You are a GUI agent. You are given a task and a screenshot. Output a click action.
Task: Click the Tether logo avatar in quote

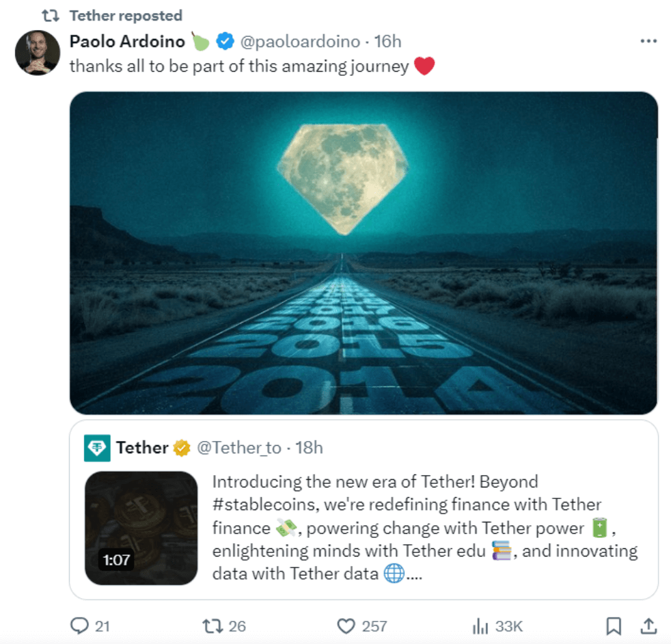(97, 448)
